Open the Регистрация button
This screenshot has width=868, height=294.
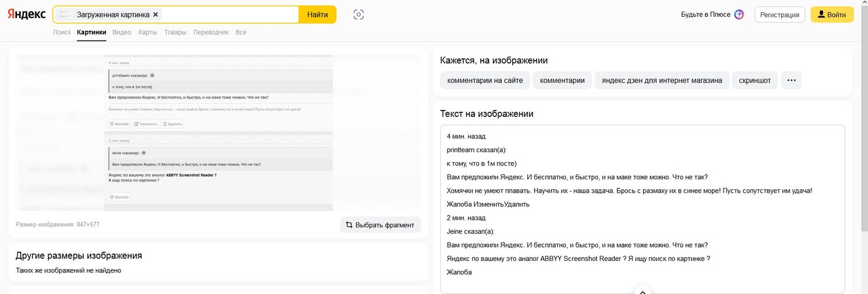(x=779, y=14)
